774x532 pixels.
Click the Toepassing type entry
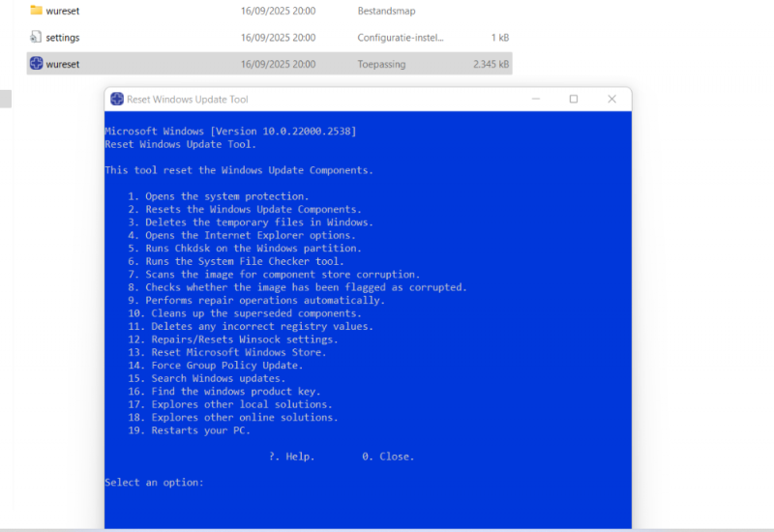[381, 64]
